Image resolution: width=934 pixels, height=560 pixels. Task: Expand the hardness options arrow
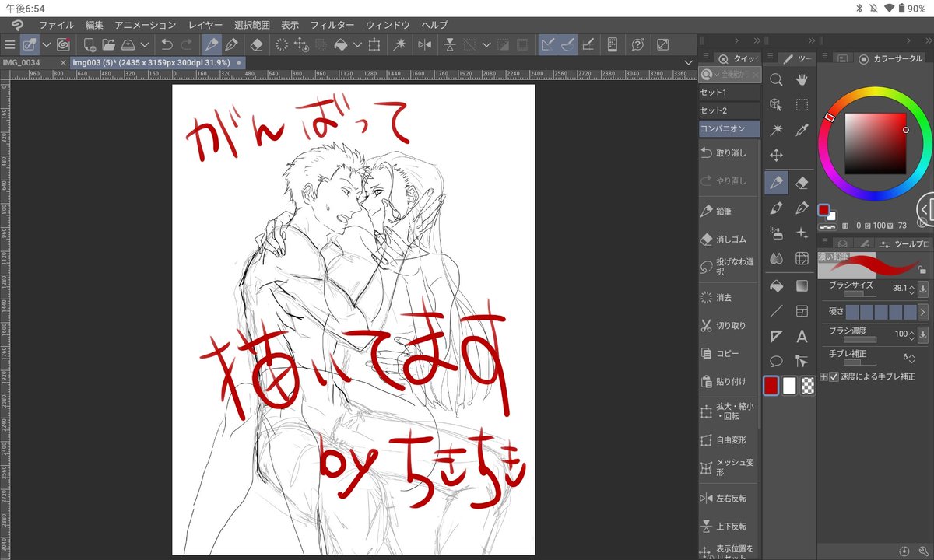pyautogui.click(x=923, y=312)
